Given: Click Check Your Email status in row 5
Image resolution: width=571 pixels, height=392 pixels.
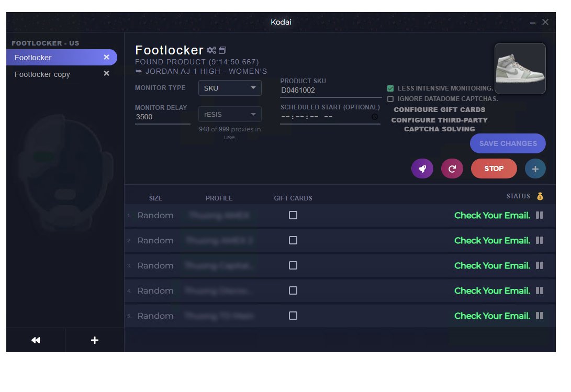Looking at the screenshot, I should pos(492,316).
